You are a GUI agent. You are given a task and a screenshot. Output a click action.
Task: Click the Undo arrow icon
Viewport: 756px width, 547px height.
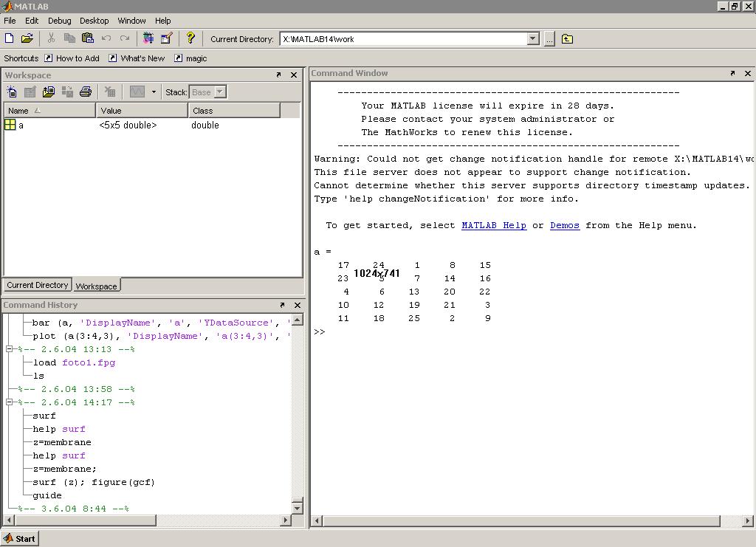click(106, 38)
